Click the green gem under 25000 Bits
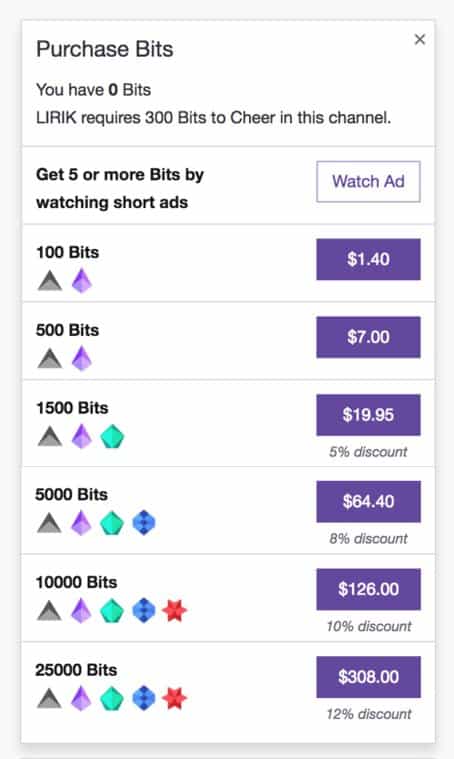The image size is (454, 759). coord(112,698)
